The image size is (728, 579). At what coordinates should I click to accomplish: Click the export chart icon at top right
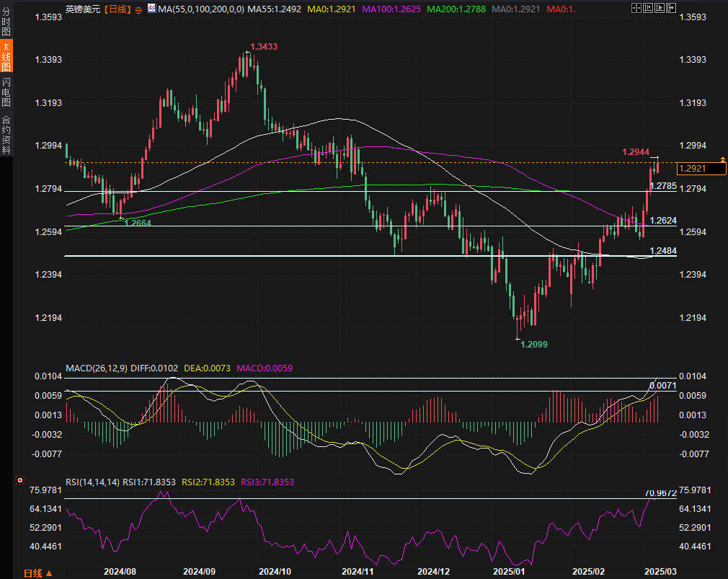(670, 9)
